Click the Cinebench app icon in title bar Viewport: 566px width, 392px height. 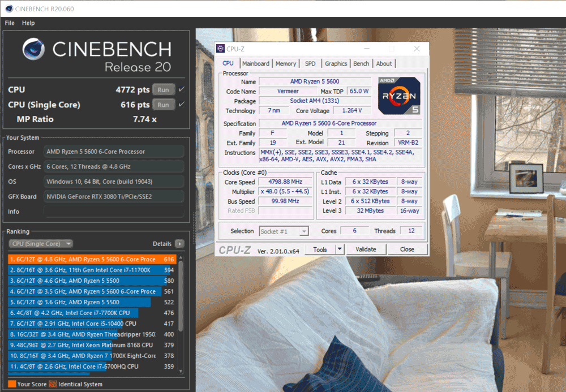(9, 8)
